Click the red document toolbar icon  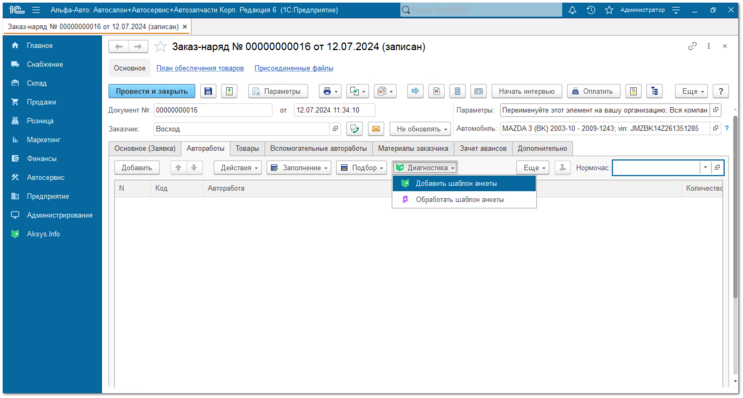(x=436, y=91)
